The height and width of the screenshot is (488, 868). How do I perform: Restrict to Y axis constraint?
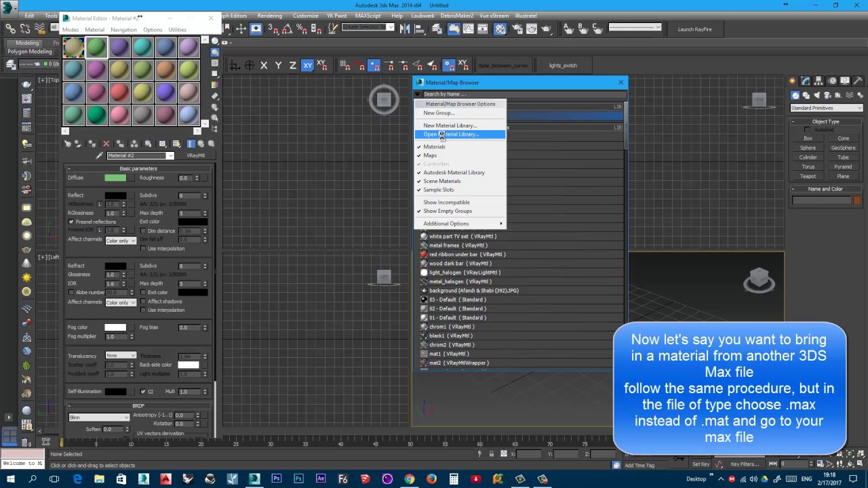278,66
